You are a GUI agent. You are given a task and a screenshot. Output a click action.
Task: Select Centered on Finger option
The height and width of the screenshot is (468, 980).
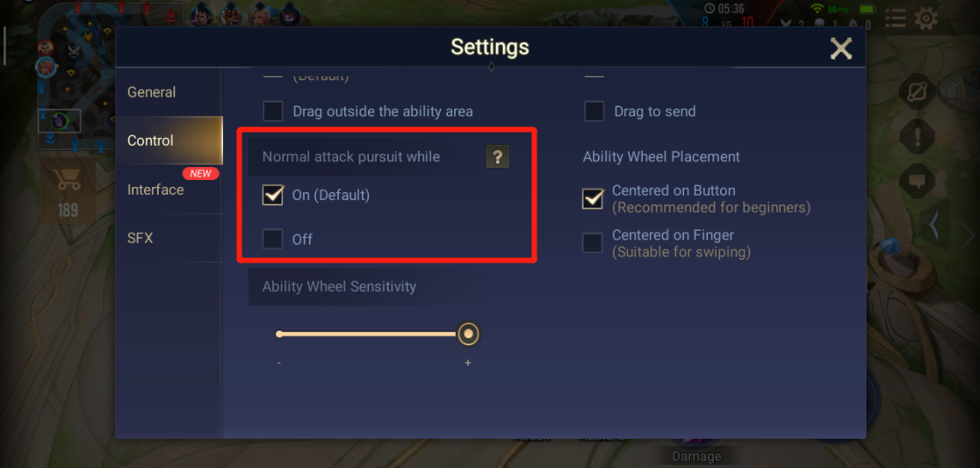[593, 243]
